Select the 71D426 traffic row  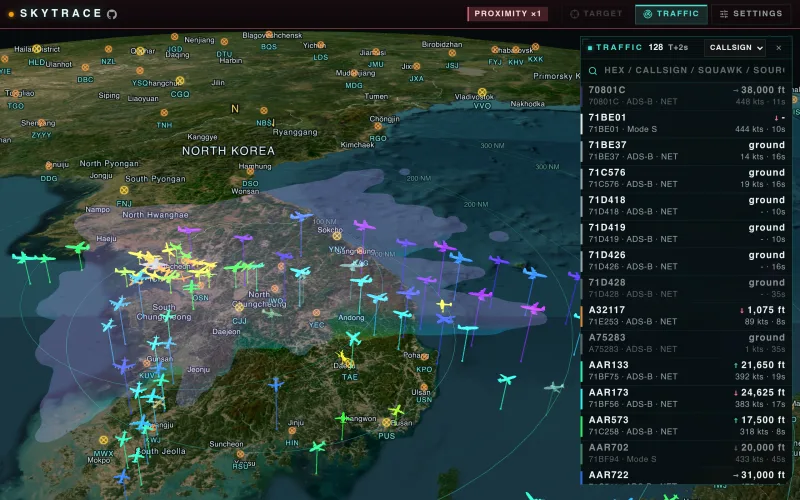coord(686,261)
